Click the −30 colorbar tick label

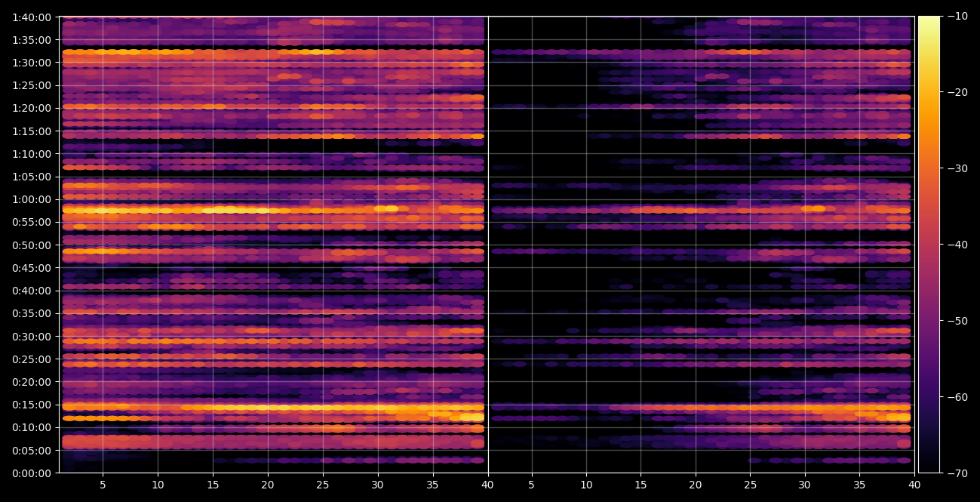[x=957, y=169]
